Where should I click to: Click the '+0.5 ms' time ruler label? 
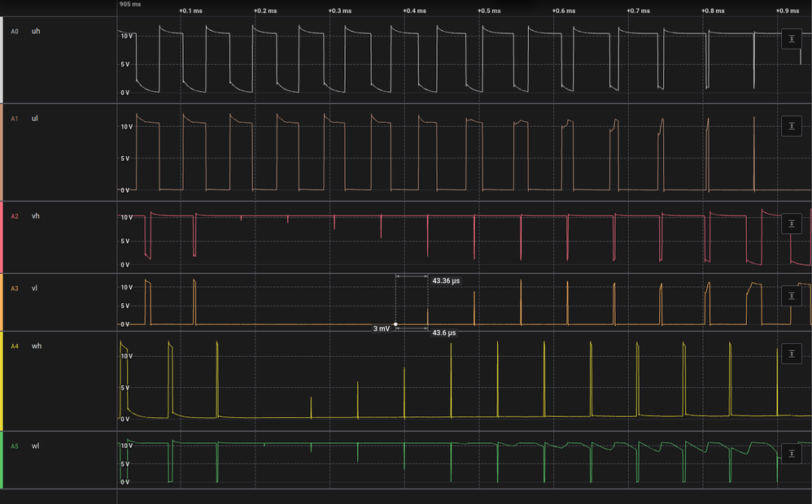pyautogui.click(x=489, y=11)
